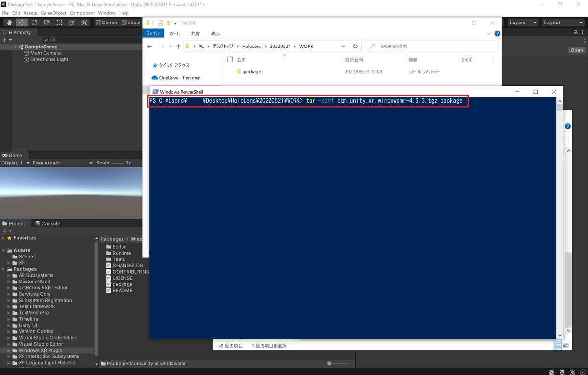The image size is (588, 375).
Task: Open custom editor tools wrench icon
Action: point(84,23)
